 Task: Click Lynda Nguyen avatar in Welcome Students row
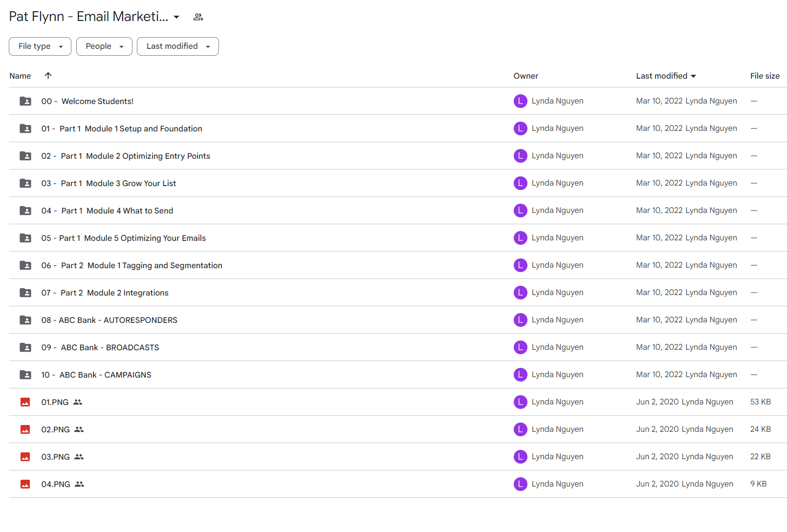(x=520, y=101)
